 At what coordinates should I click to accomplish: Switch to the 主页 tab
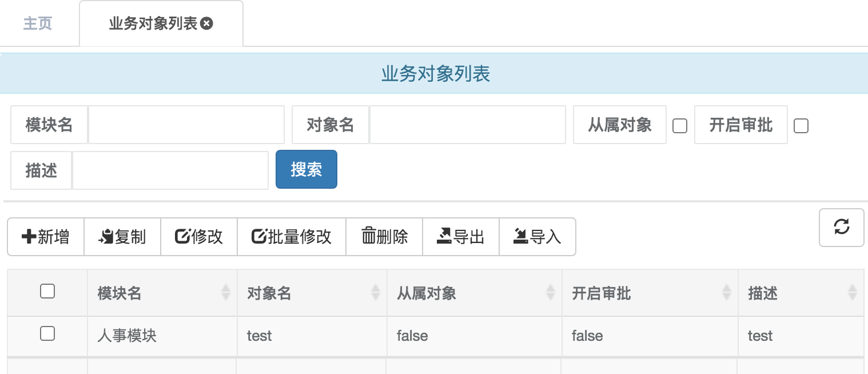point(38,23)
